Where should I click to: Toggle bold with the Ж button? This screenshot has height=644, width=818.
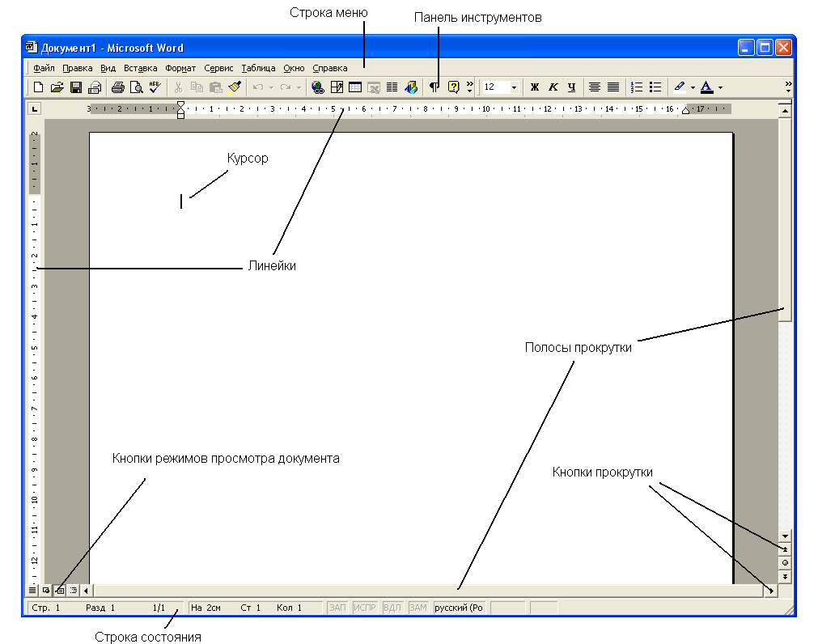(x=534, y=87)
